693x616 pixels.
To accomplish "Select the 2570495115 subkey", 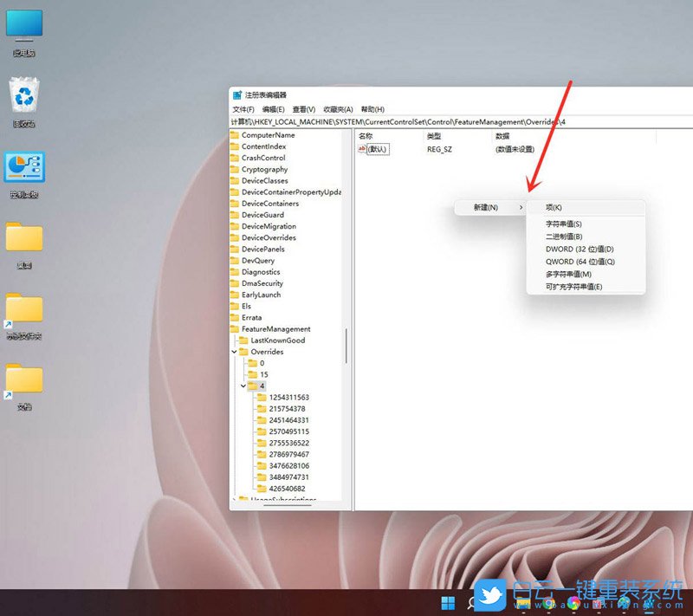I will (288, 431).
